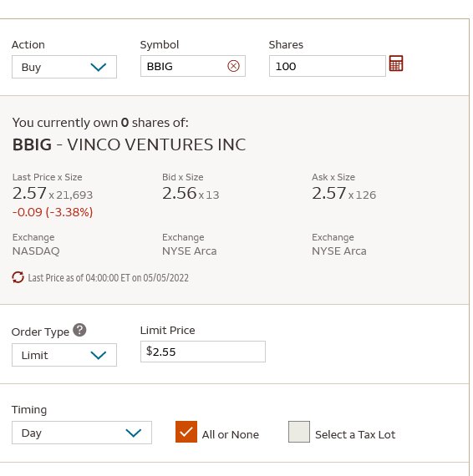Clear the BBIG symbol with X icon
This screenshot has width=473, height=476.
coord(233,66)
